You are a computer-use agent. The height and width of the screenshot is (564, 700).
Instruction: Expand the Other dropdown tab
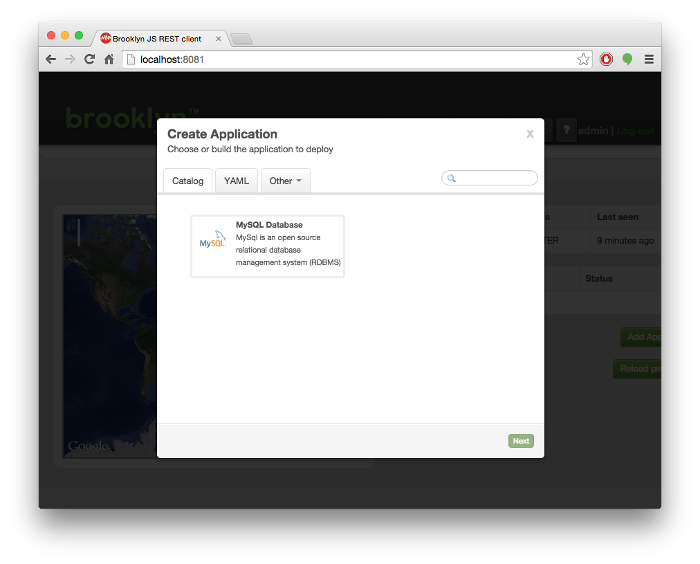pyautogui.click(x=285, y=181)
